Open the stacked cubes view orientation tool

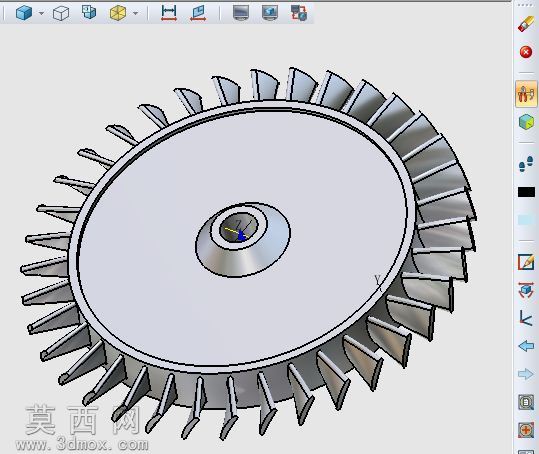[x=89, y=12]
